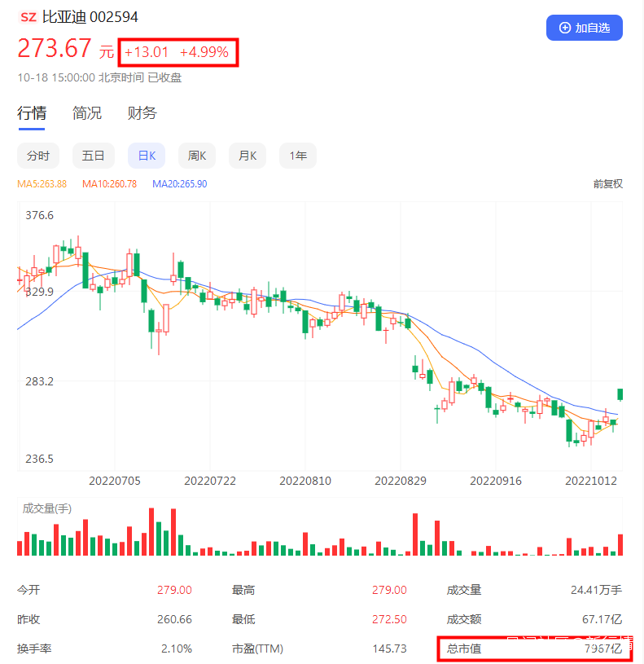Click the 成交额 value 67.17亿
This screenshot has height=664, width=644.
tap(602, 619)
